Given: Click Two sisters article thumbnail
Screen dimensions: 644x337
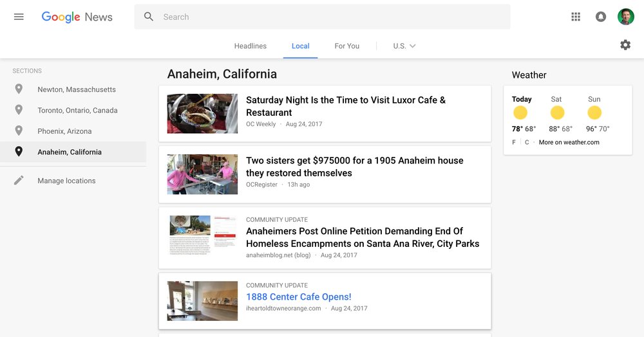Looking at the screenshot, I should pos(202,174).
